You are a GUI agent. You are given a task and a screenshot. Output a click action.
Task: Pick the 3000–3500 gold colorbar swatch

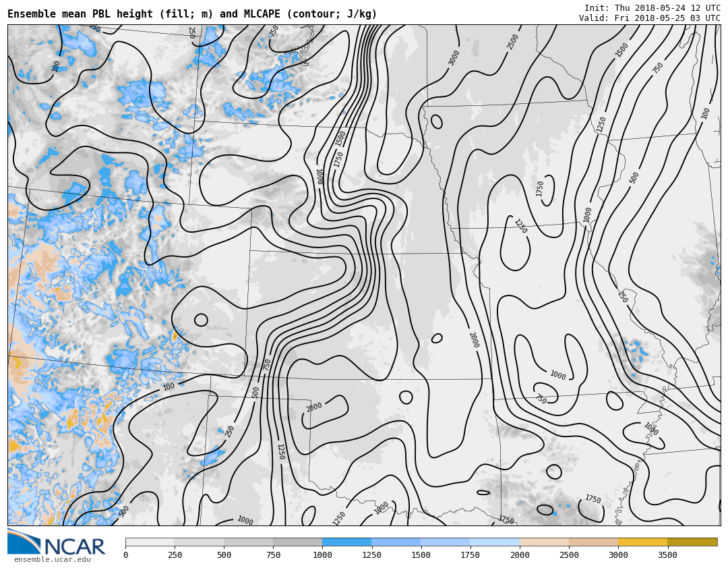tap(642, 542)
